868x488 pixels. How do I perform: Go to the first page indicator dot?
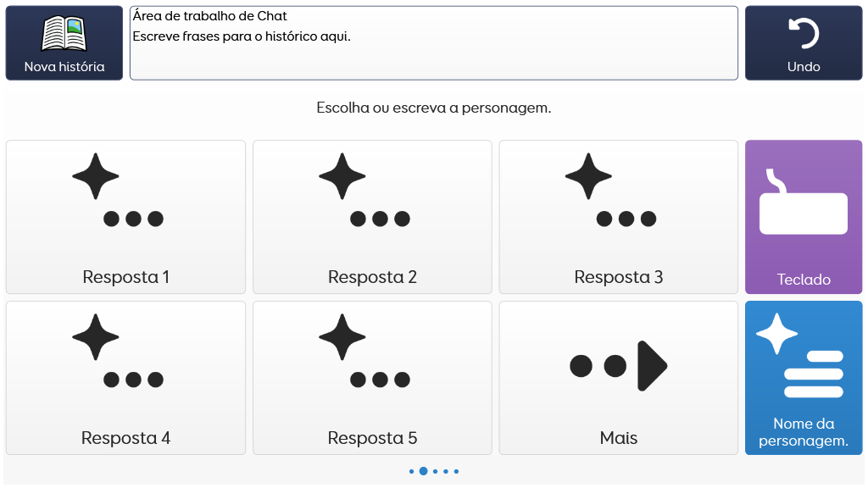(412, 471)
